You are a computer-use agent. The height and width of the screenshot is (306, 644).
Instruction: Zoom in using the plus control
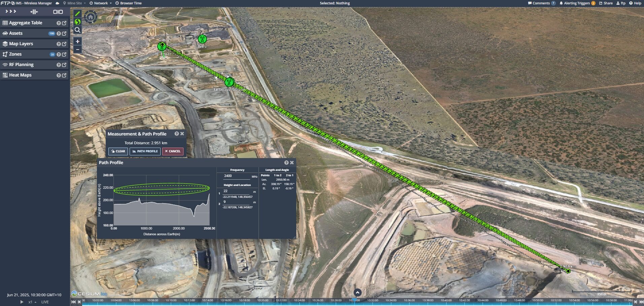pyautogui.click(x=78, y=41)
